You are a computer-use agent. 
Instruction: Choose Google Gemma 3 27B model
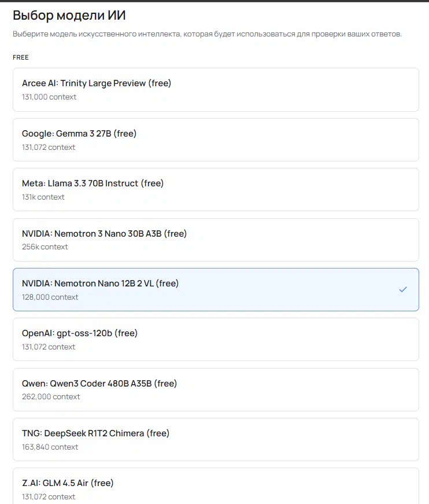[x=215, y=139]
